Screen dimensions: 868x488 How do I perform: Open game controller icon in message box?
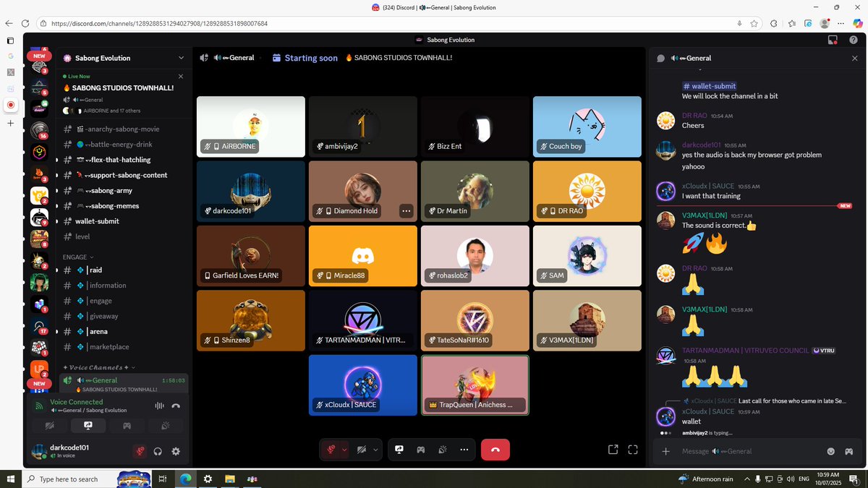click(849, 451)
